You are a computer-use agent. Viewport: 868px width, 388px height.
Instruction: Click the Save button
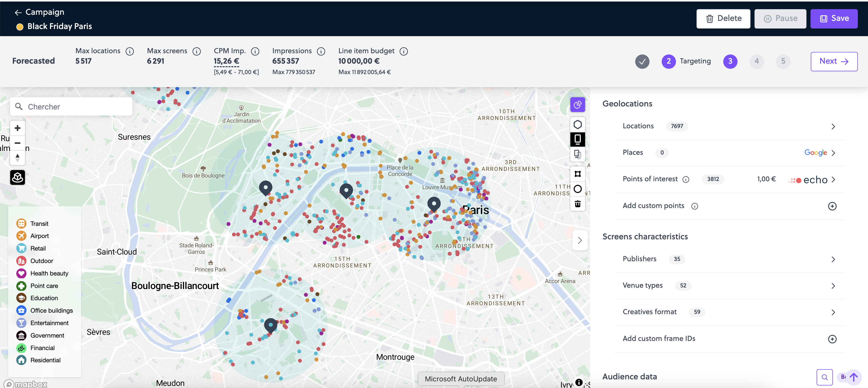click(834, 19)
